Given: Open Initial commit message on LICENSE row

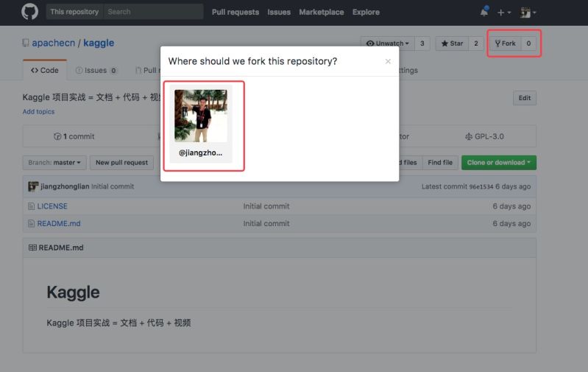Looking at the screenshot, I should [266, 206].
